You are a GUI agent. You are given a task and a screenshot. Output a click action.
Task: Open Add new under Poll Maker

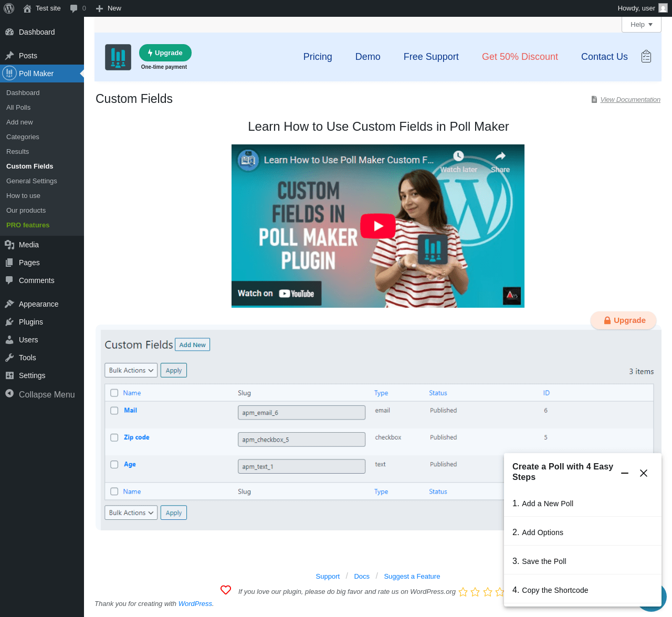(x=19, y=122)
